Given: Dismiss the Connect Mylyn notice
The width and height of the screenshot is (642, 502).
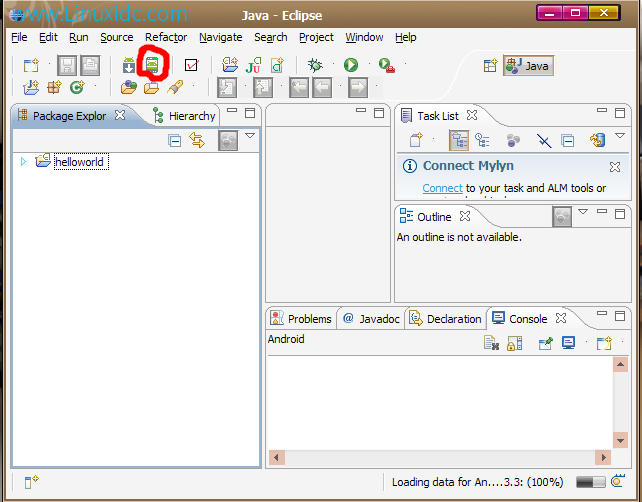Looking at the screenshot, I should click(615, 167).
